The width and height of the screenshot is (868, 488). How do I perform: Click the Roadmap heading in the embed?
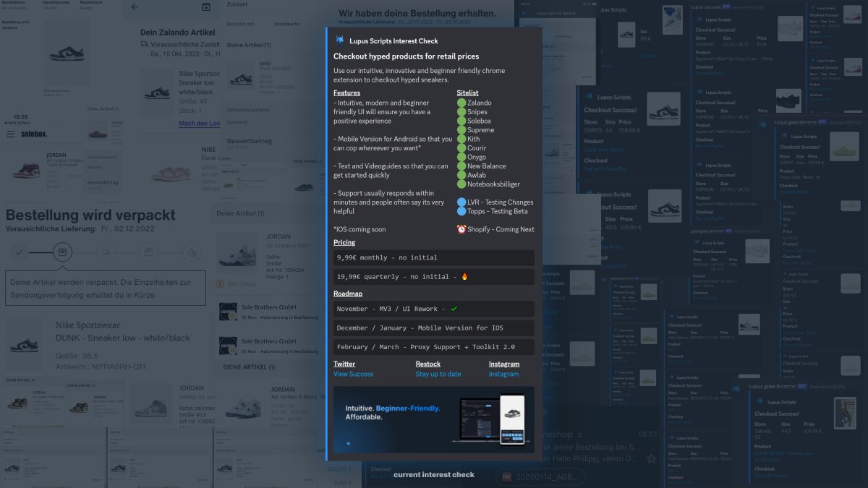pos(348,294)
